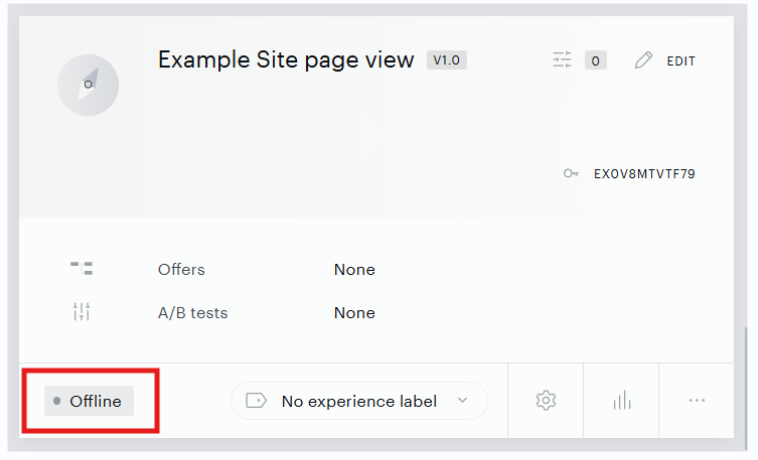The image size is (758, 460).
Task: Click the tag label icon
Action: (x=256, y=401)
